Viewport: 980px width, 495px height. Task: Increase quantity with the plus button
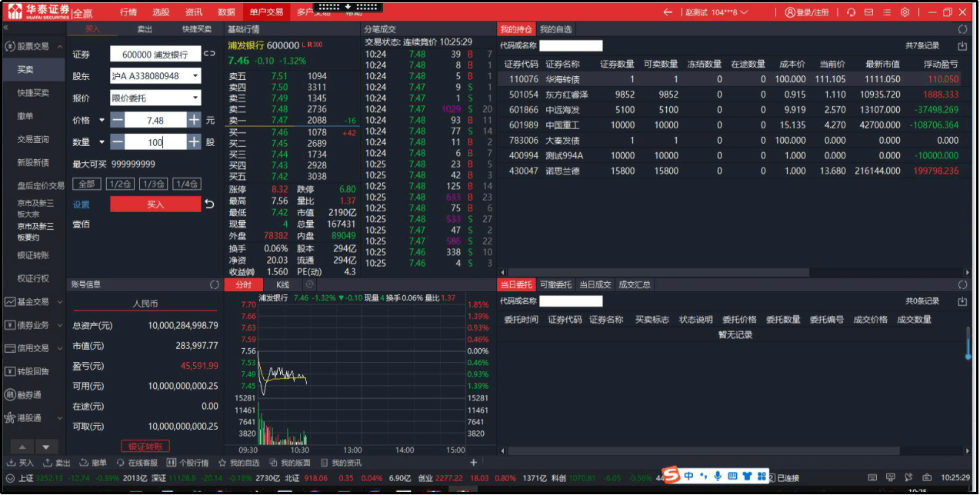pos(194,142)
